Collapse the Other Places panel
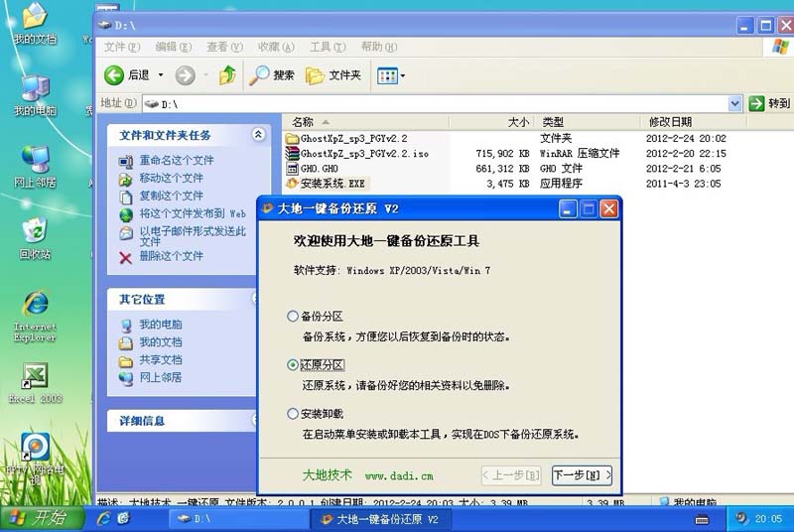This screenshot has height=532, width=794. (255, 299)
